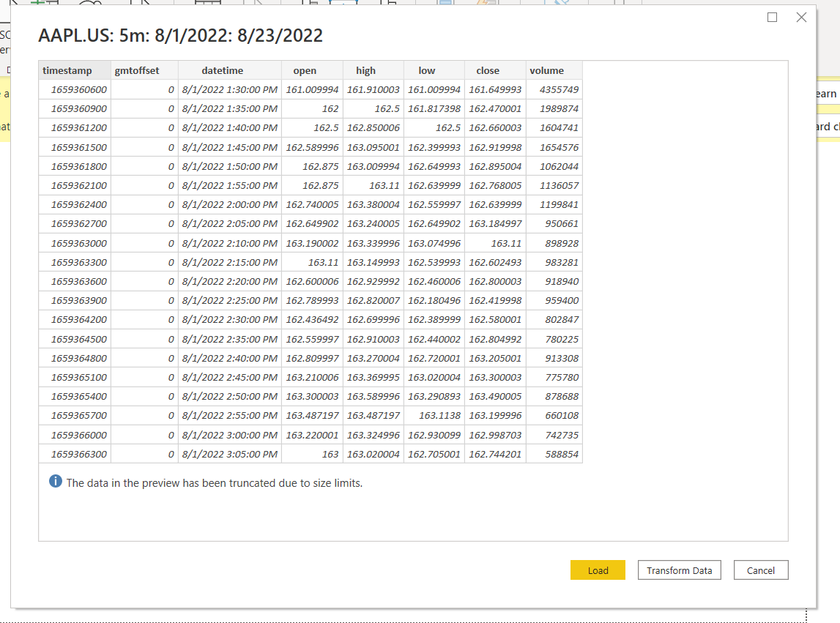Click open value 162.740005

pyautogui.click(x=312, y=205)
